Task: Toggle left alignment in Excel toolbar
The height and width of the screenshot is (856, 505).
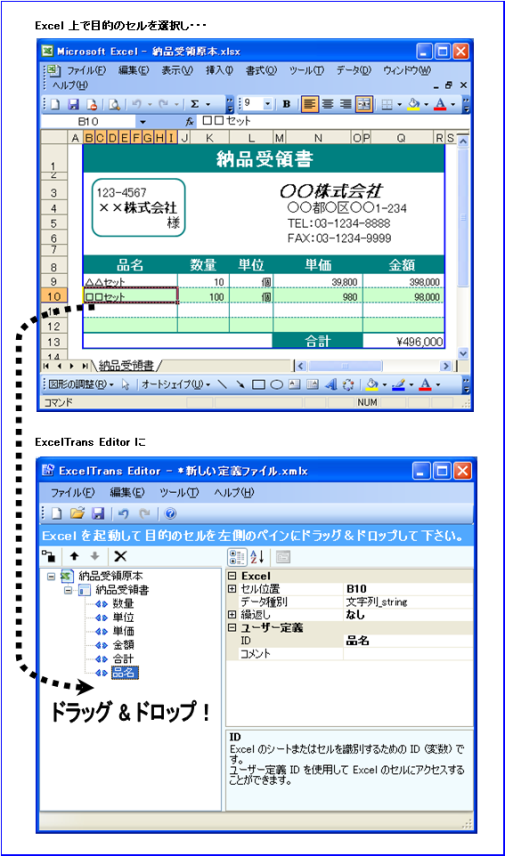Action: 310,104
